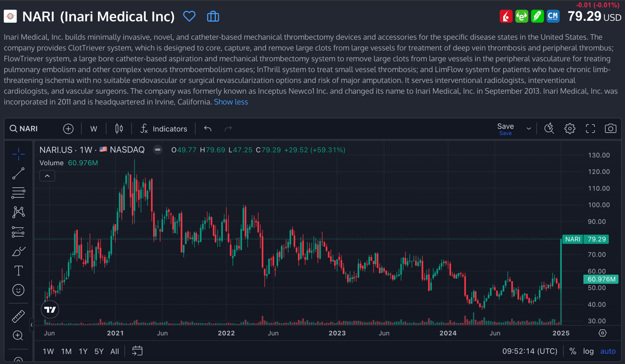Viewport: 625px width, 364px height.
Task: Click the minus icon beside NASDAQ
Action: click(x=157, y=150)
